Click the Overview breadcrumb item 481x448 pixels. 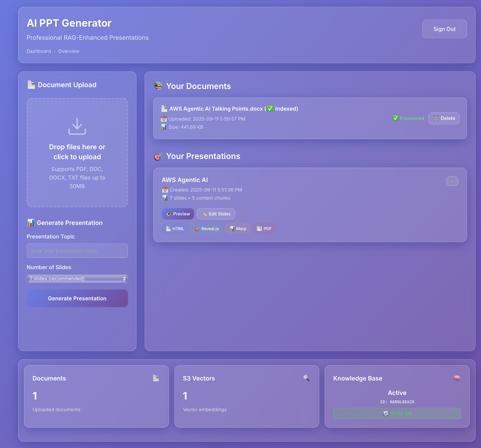[68, 51]
